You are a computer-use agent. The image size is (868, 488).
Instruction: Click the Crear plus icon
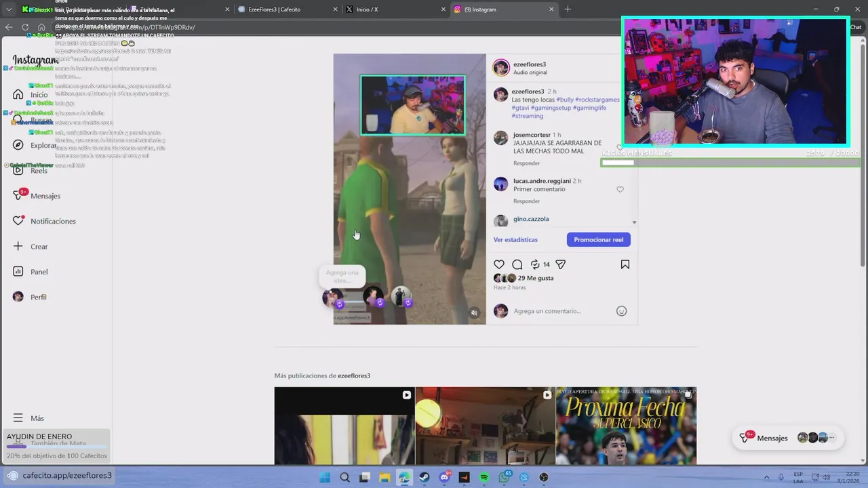point(18,246)
